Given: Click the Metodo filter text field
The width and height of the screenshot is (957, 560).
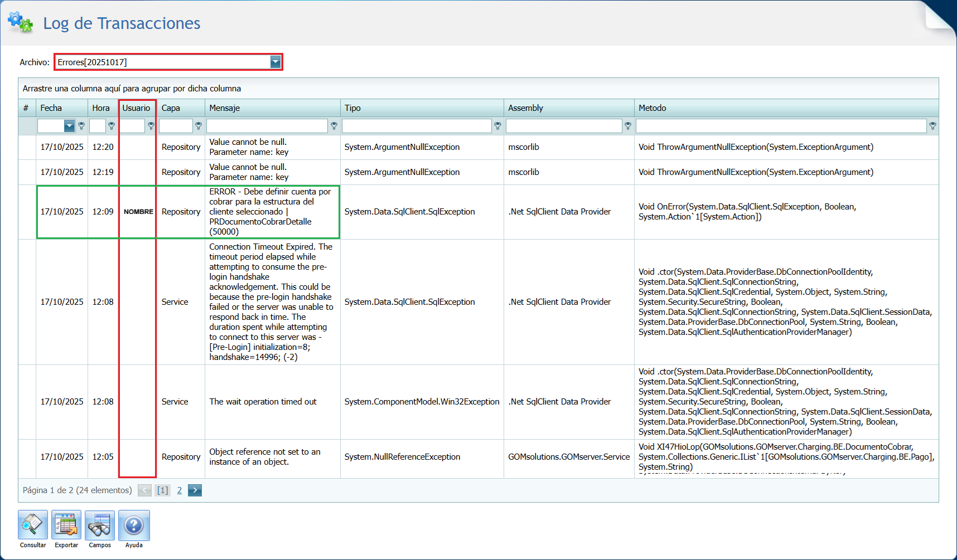Looking at the screenshot, I should [x=781, y=126].
